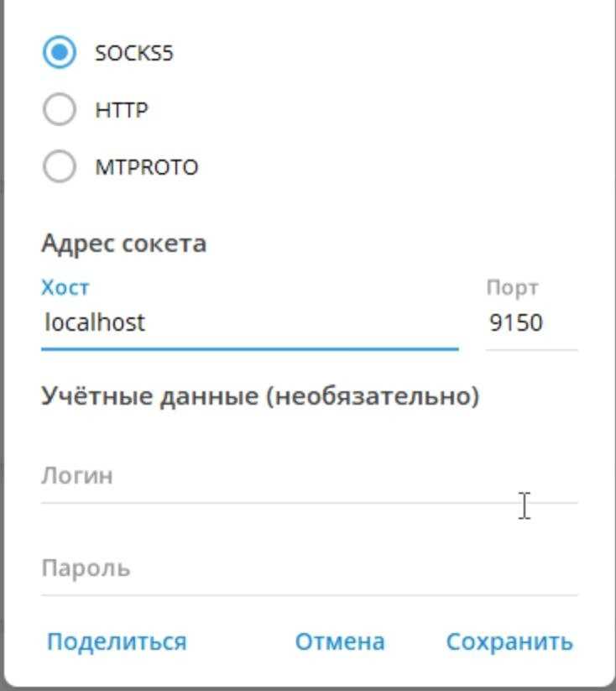Screen dimensions: 616x691
Task: Save proxy settings with Сохранить
Action: 509,641
